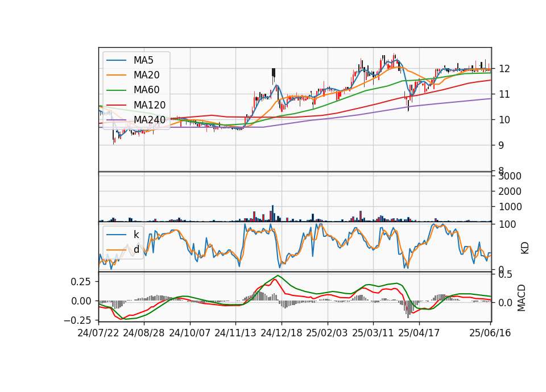Viewport: 546px width, 392px height.
Task: Click the MA20 legend label
Action: point(146,75)
